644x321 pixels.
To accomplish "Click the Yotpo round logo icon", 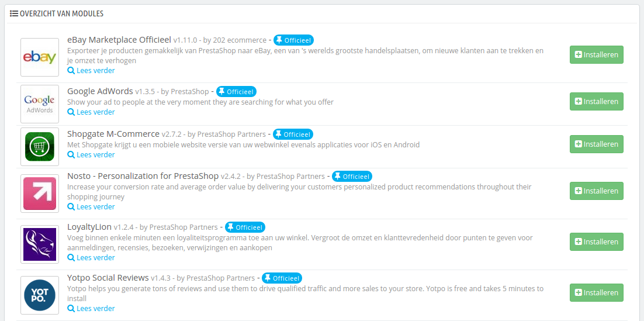I will (40, 295).
